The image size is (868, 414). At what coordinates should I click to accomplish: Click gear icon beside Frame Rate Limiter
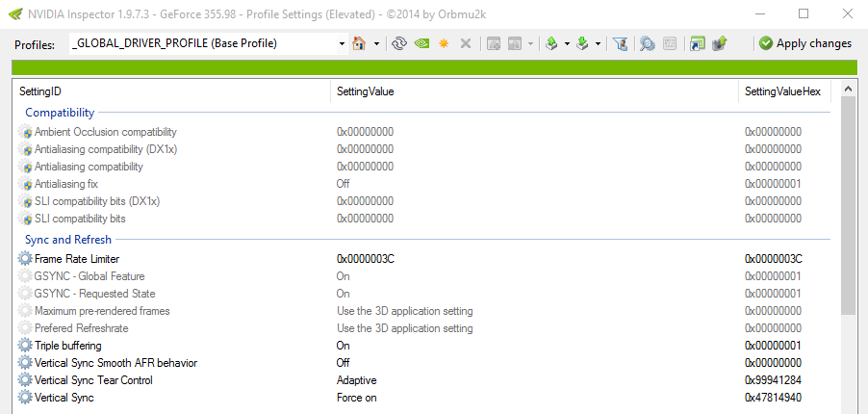25,259
